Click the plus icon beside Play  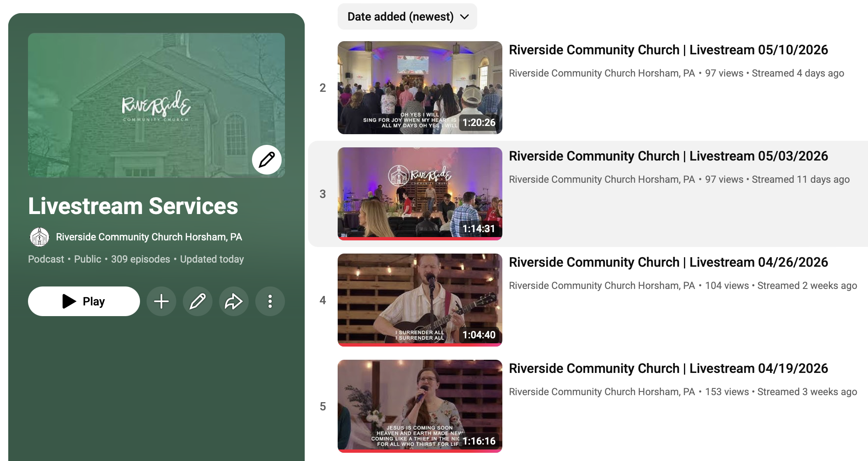click(161, 301)
